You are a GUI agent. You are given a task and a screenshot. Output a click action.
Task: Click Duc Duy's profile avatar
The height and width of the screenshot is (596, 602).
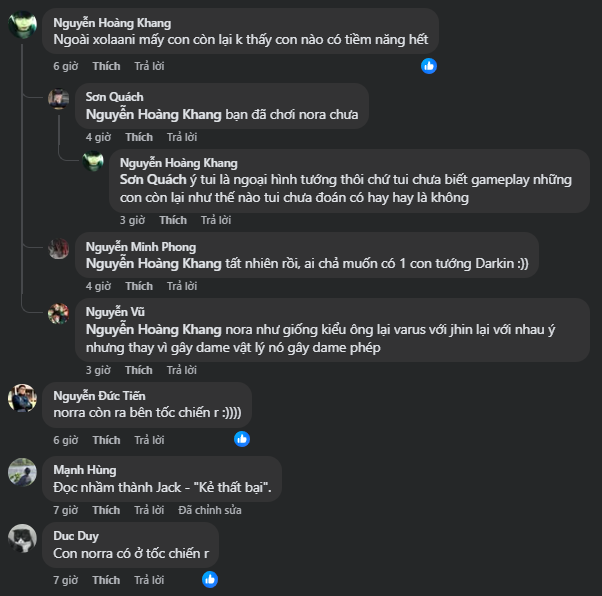pos(23,538)
